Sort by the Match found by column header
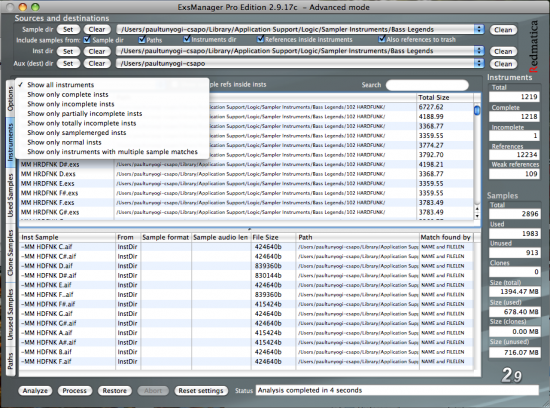The height and width of the screenshot is (408, 550). [446, 238]
